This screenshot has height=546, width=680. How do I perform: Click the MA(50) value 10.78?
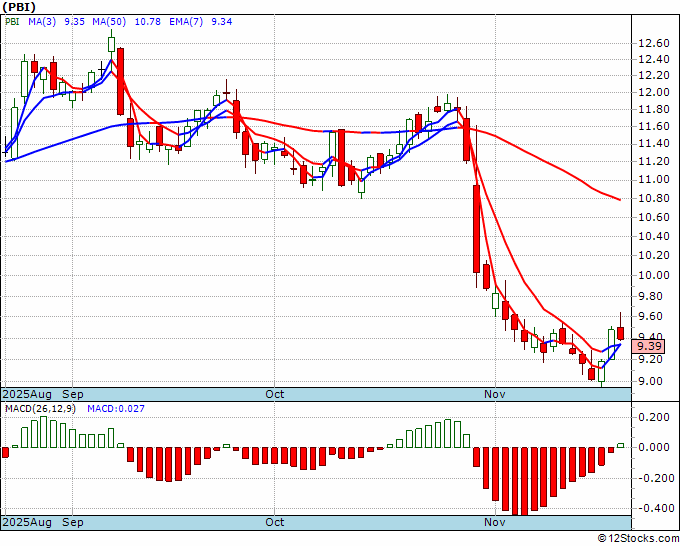pyautogui.click(x=147, y=21)
